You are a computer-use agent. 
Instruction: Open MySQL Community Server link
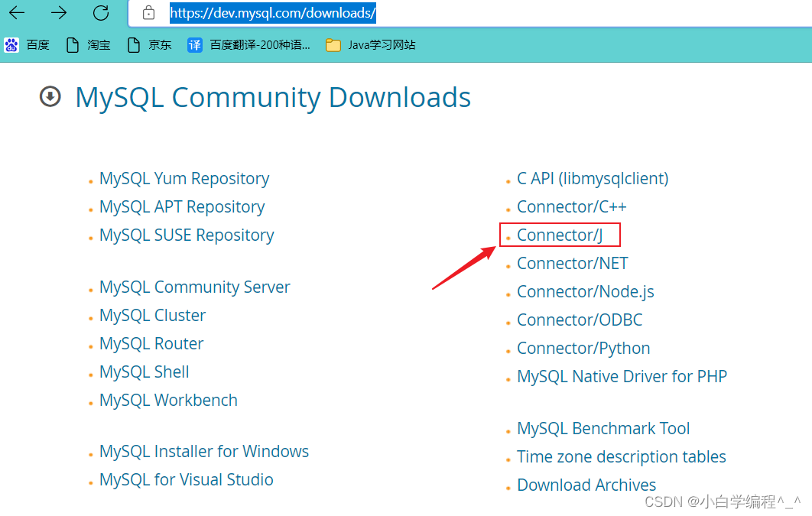[x=195, y=287]
